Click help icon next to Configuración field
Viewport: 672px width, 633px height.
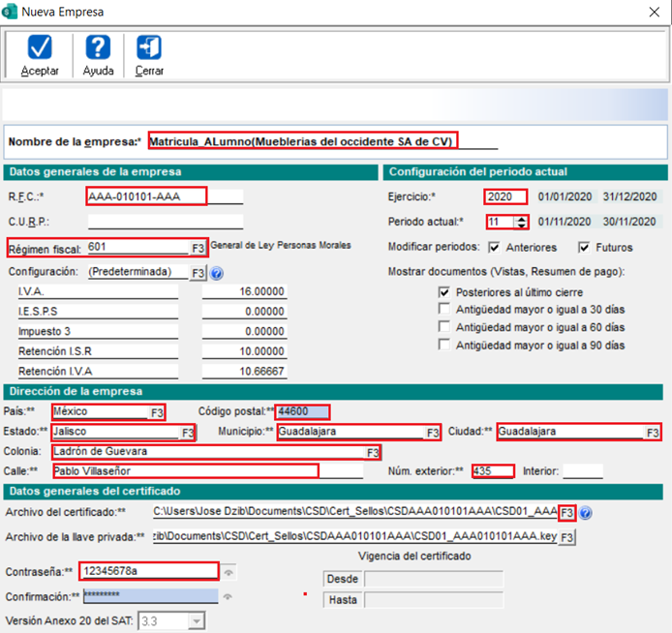click(216, 273)
